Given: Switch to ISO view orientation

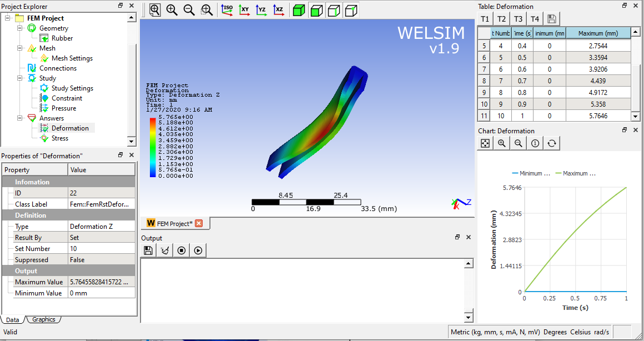Looking at the screenshot, I should (x=227, y=10).
